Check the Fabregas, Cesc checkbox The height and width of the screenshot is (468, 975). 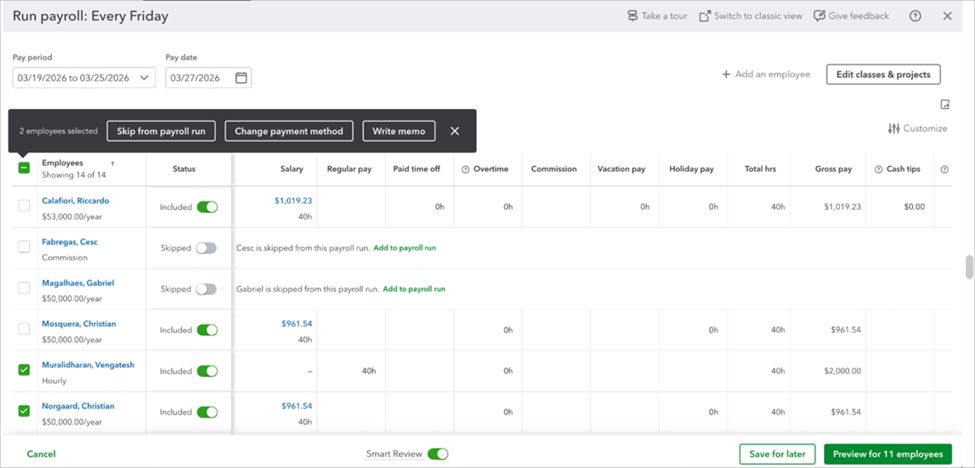(x=24, y=247)
